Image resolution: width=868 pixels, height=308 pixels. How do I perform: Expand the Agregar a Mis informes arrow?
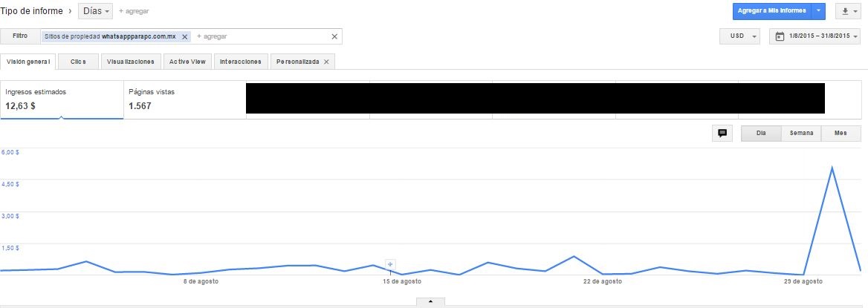(x=818, y=11)
